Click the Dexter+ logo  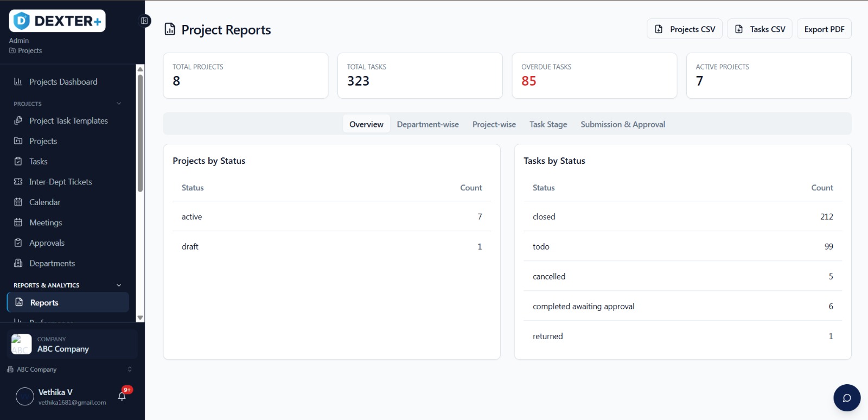click(57, 21)
